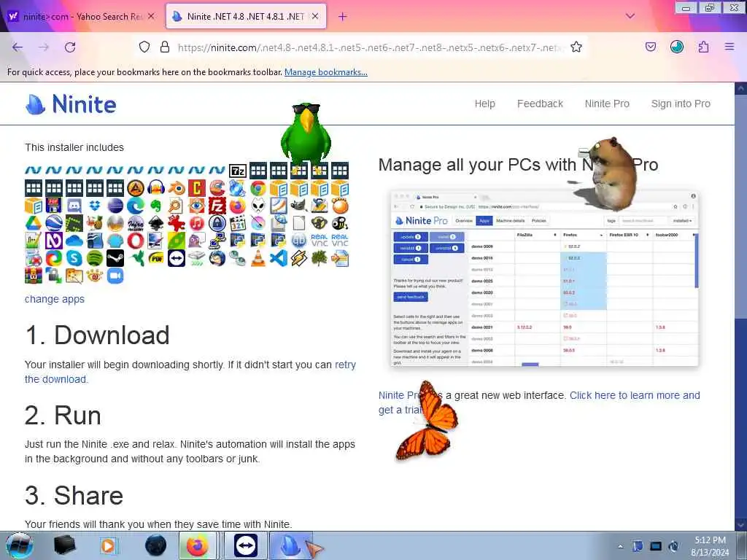Viewport: 747px width, 560px height.
Task: Click the OneDrive cloud icon
Action: coord(74,241)
